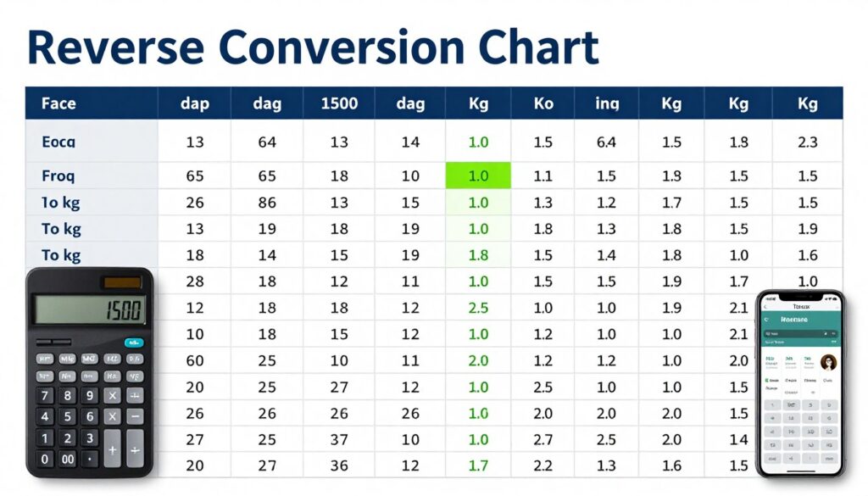
Task: Click the "ing" column header
Action: tap(607, 103)
